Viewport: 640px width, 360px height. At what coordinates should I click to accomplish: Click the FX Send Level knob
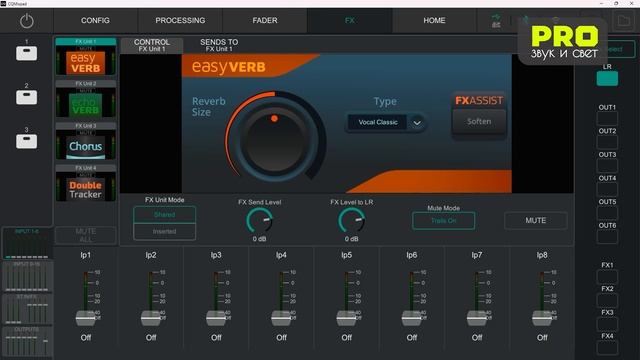pyautogui.click(x=259, y=221)
